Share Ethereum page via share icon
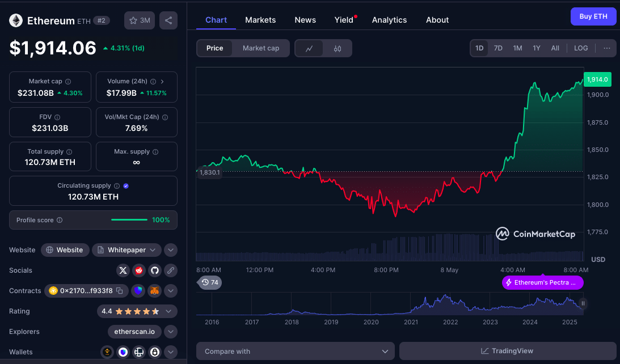This screenshot has width=620, height=364. 168,20
